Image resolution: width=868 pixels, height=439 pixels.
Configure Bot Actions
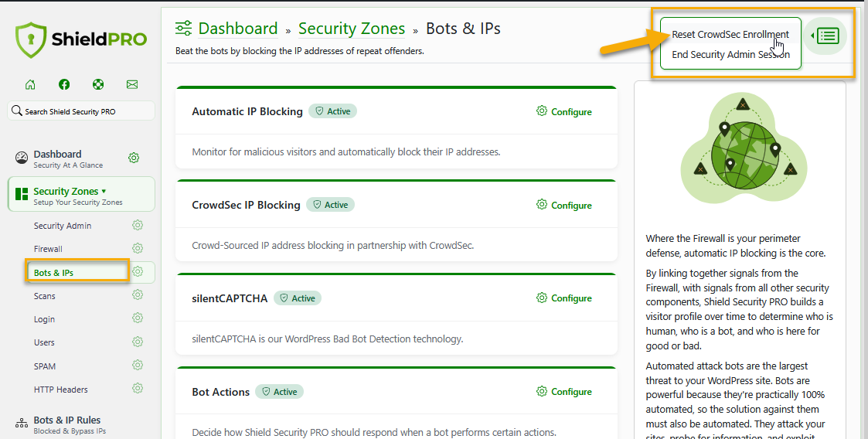[564, 391]
